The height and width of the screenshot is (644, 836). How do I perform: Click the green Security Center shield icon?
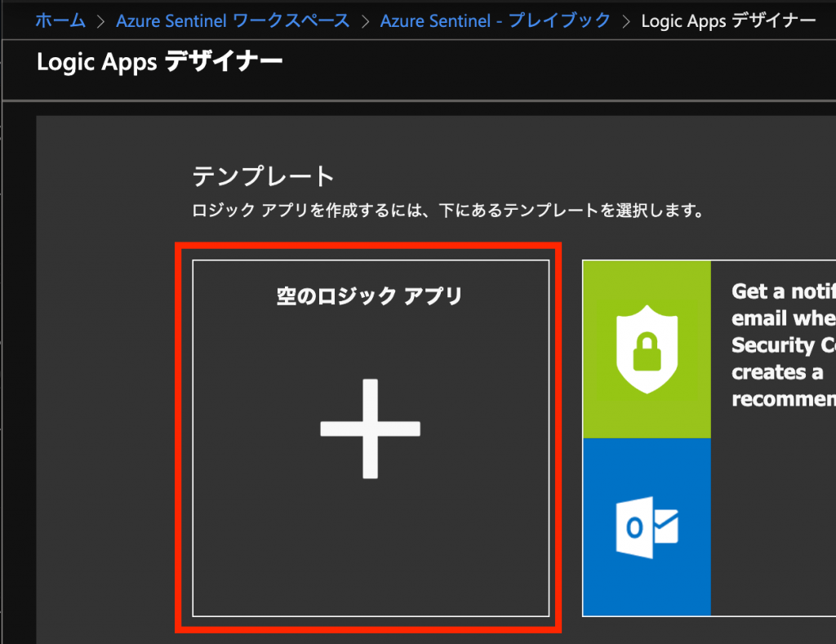pyautogui.click(x=647, y=349)
